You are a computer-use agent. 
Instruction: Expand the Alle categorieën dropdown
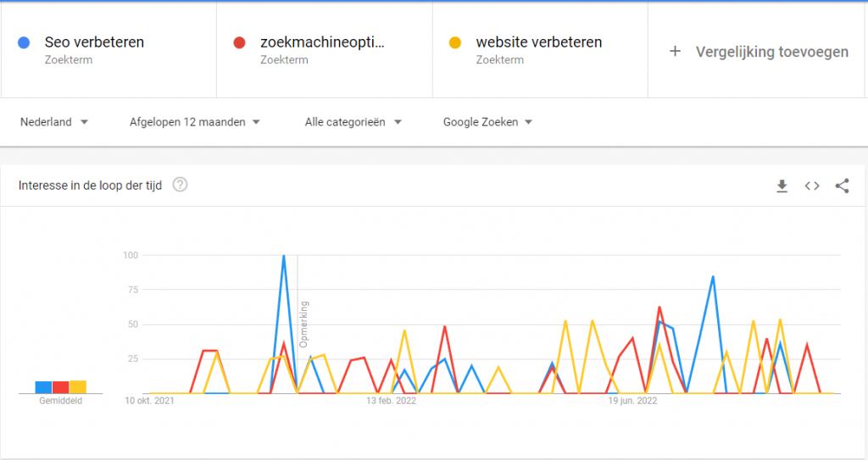[353, 122]
